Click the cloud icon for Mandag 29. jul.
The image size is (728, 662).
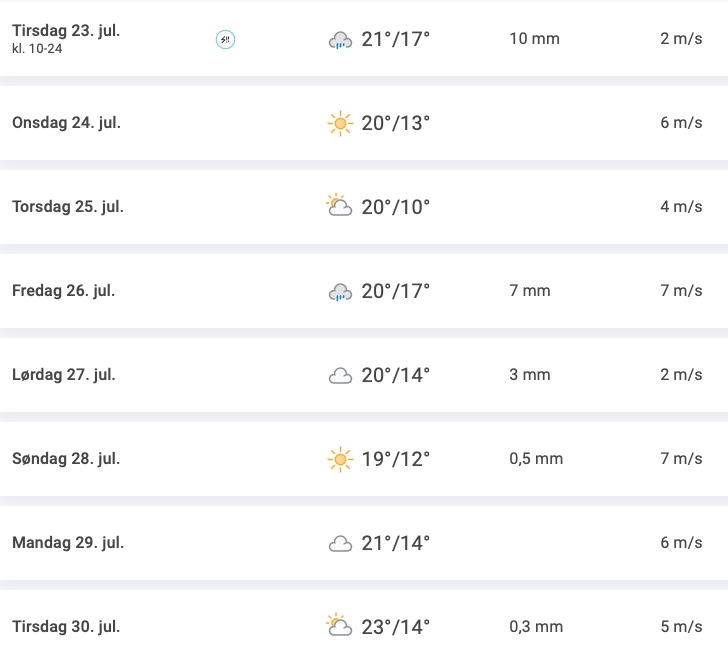point(340,543)
